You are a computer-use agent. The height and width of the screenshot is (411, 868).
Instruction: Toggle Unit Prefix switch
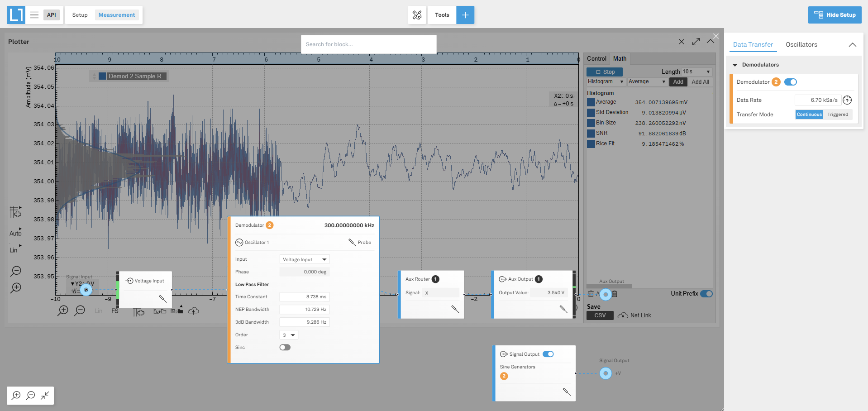(x=706, y=294)
